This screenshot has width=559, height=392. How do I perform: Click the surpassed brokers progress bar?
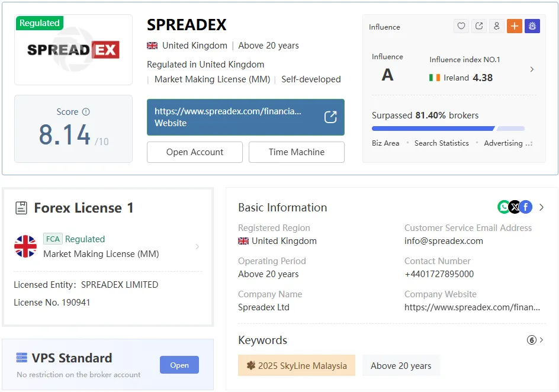(x=448, y=128)
